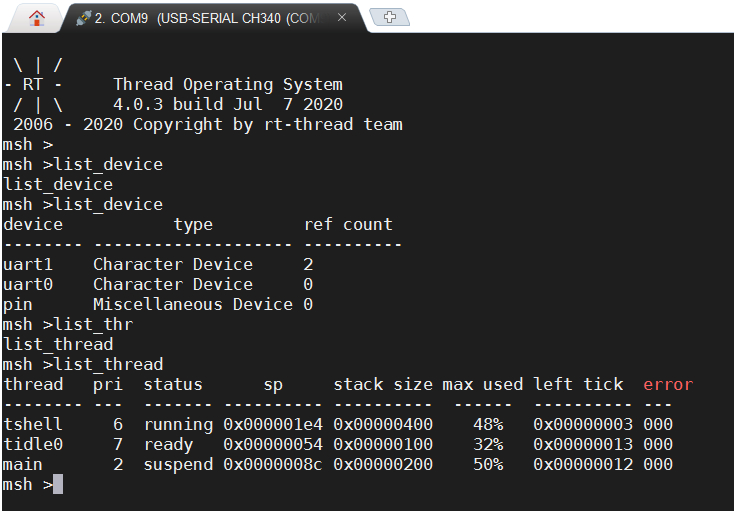Image resolution: width=734 pixels, height=511 pixels.
Task: Click the 'stack size' column header
Action: point(382,384)
